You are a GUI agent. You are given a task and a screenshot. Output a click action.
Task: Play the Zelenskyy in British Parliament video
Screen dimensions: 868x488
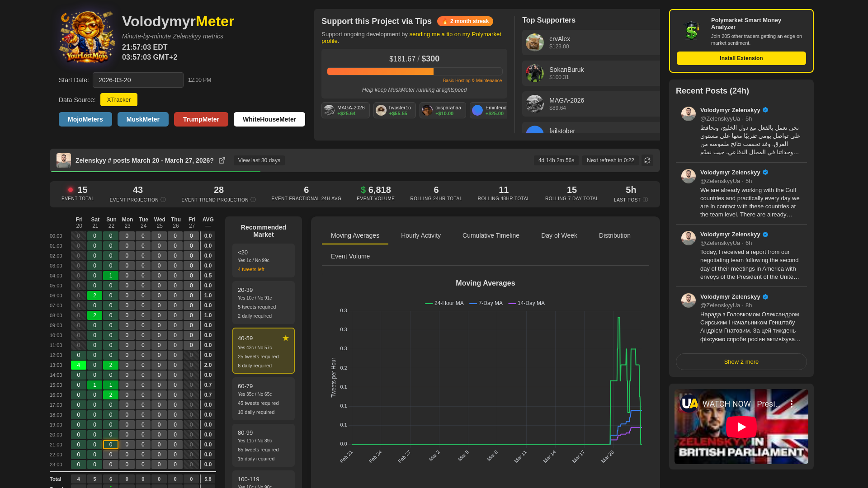(741, 427)
